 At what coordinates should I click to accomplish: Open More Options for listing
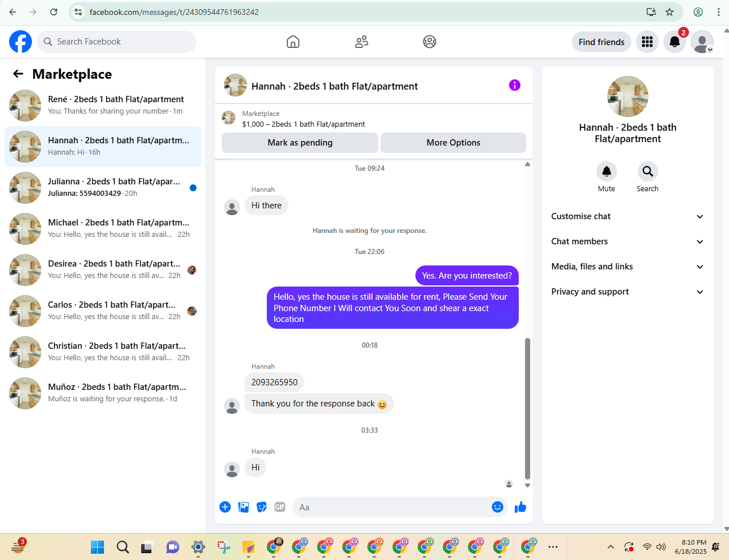click(453, 143)
